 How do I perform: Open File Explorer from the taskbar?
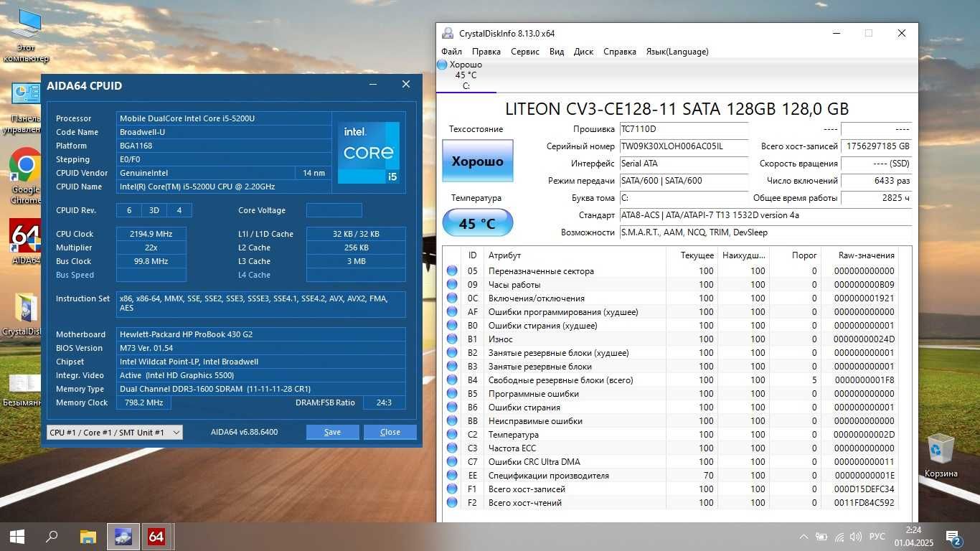click(x=88, y=536)
